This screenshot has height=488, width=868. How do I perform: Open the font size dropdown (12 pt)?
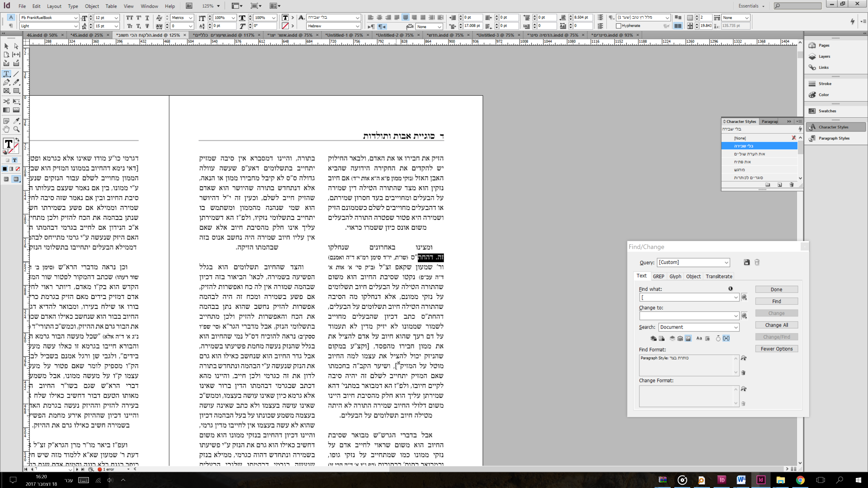tap(116, 18)
